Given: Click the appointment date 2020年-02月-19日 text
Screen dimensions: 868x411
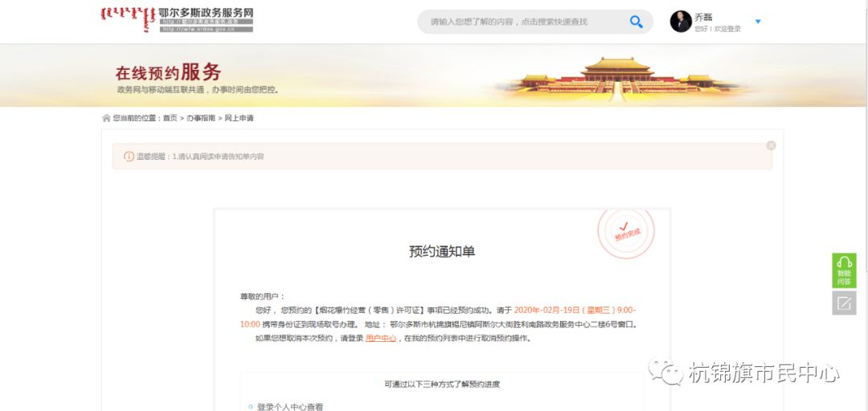Looking at the screenshot, I should [547, 310].
